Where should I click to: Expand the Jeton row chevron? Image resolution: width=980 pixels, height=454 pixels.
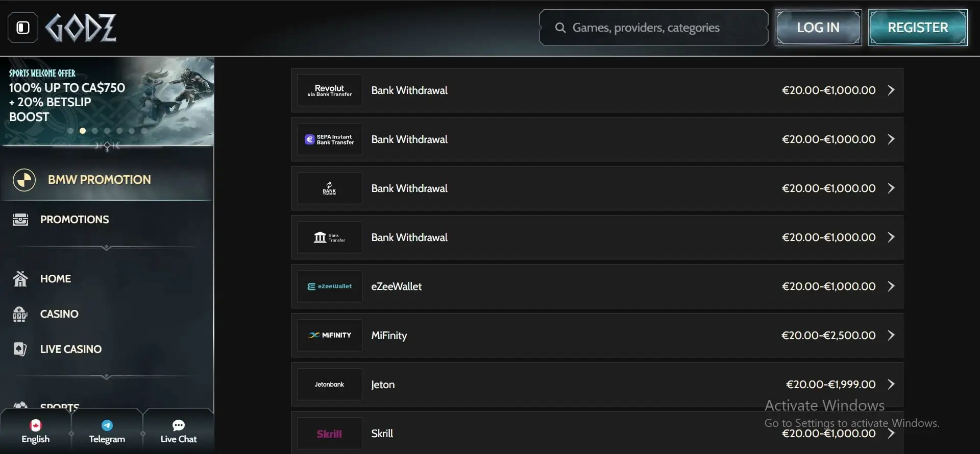point(891,385)
